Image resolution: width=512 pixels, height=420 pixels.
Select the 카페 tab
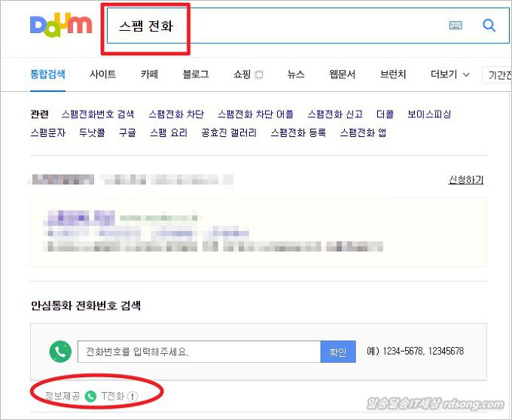[150, 74]
